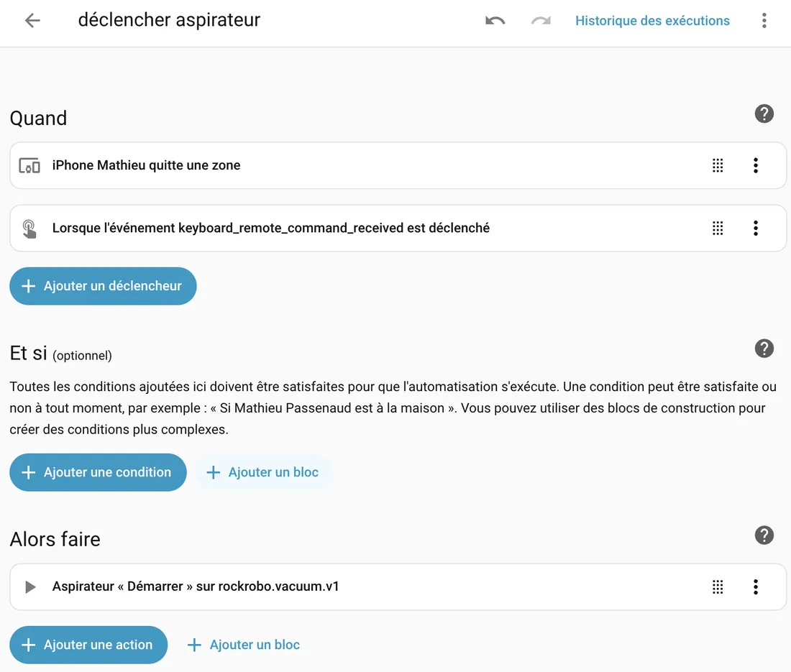Expand the keyboard_remote_command_received event trigger
Screen dimensions: 791x672
[x=398, y=229]
